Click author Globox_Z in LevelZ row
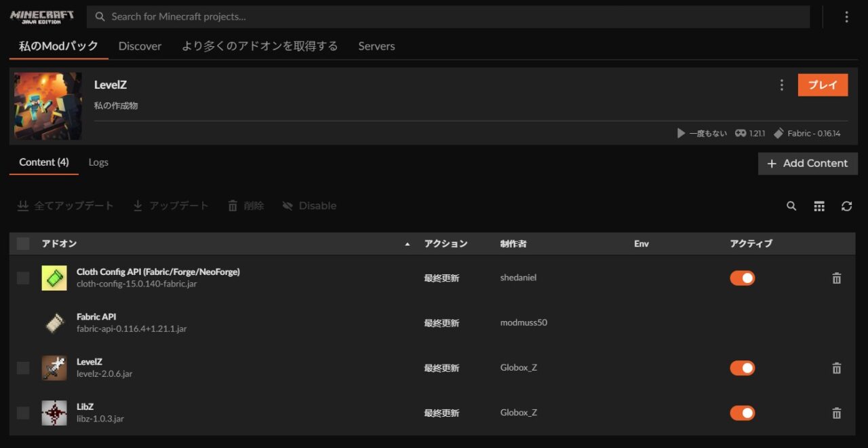The width and height of the screenshot is (868, 448). (519, 368)
